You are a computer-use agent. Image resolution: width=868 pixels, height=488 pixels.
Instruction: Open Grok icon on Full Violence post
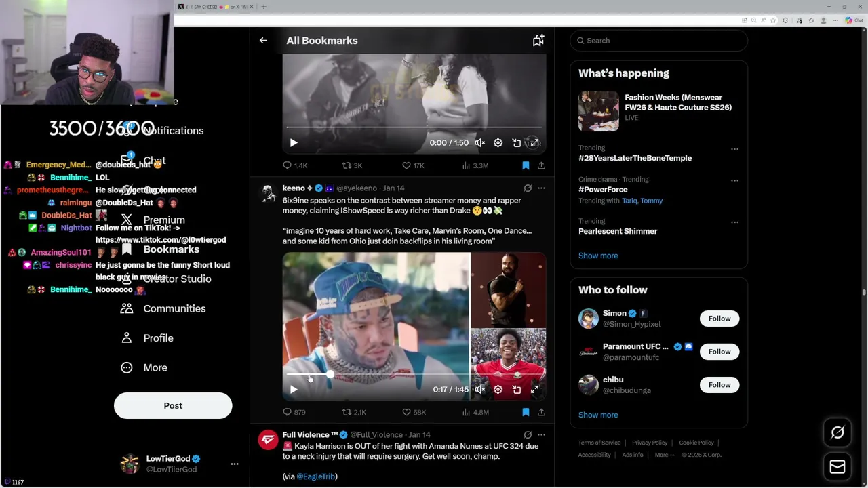528,435
